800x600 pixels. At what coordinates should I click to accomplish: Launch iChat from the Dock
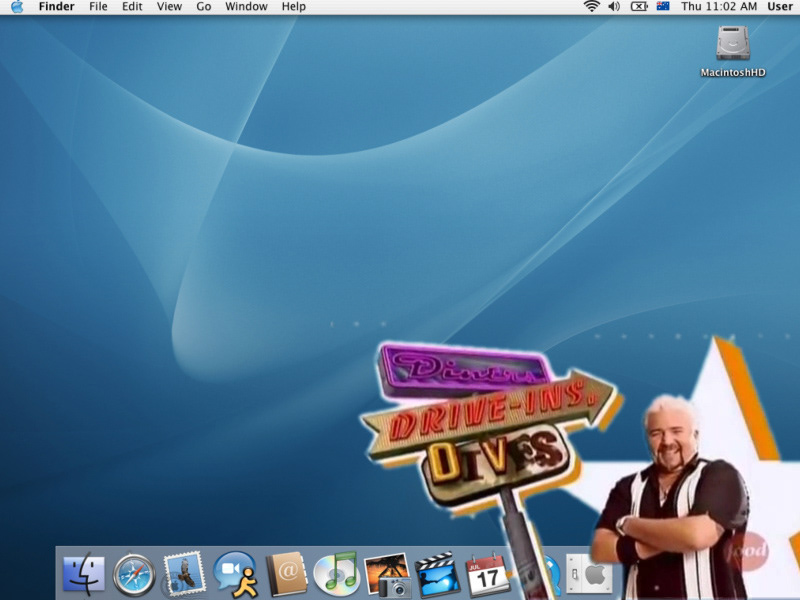pos(235,574)
